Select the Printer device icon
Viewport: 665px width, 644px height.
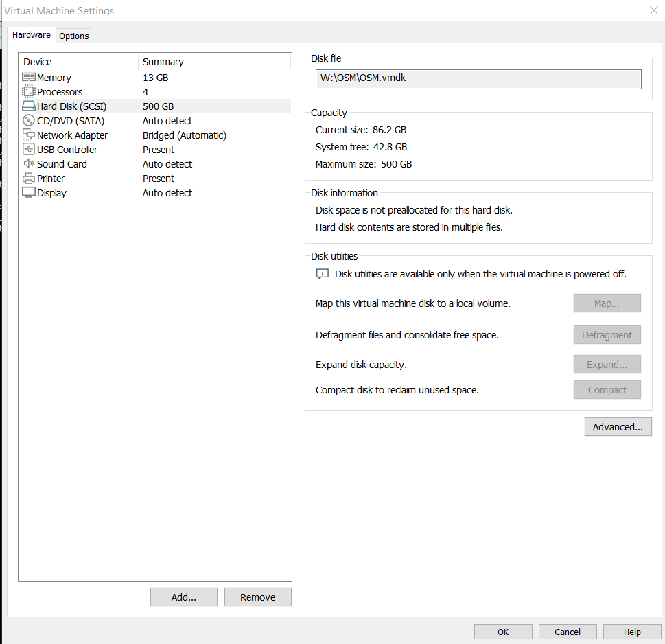coord(28,179)
